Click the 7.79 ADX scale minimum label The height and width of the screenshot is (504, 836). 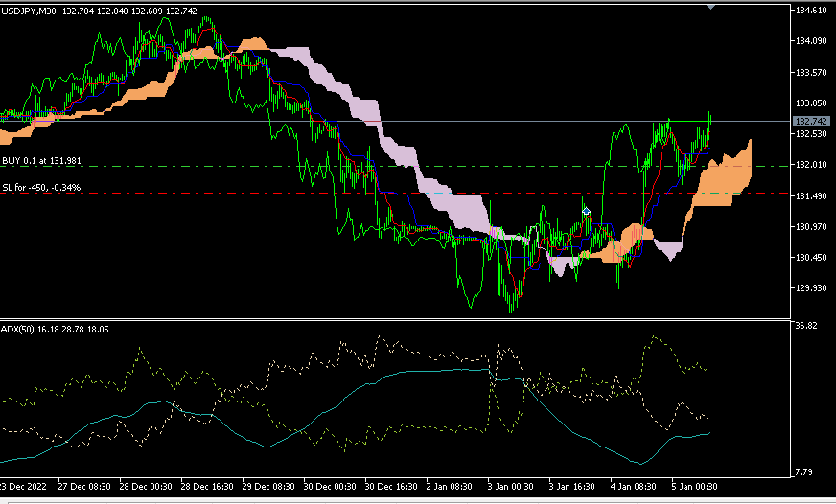807,471
